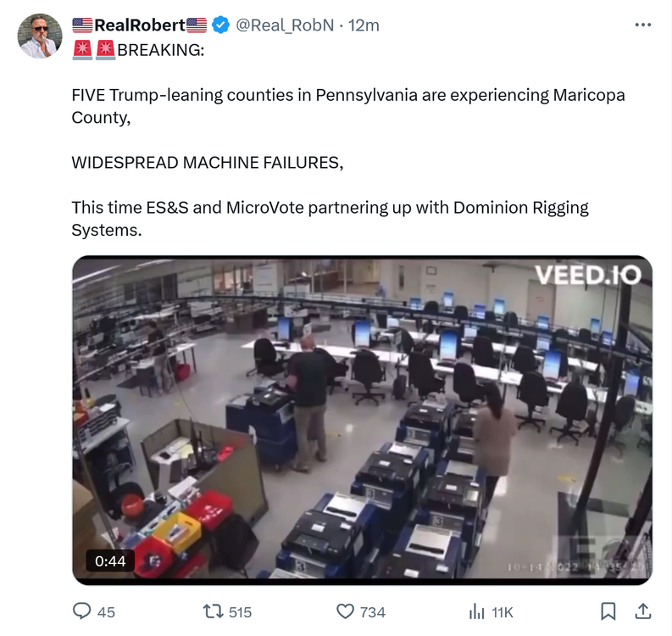The height and width of the screenshot is (636, 672).
Task: Open view analytics bar-chart icon
Action: coord(476,611)
